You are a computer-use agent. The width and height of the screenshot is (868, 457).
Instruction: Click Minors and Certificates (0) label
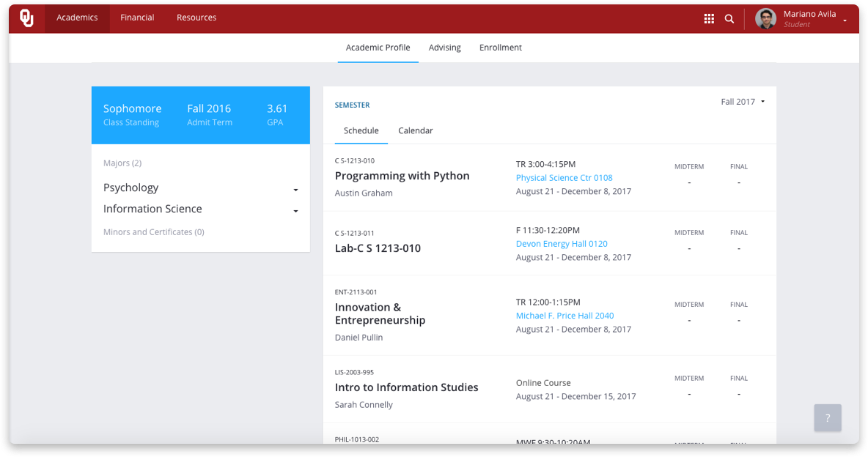(x=154, y=232)
